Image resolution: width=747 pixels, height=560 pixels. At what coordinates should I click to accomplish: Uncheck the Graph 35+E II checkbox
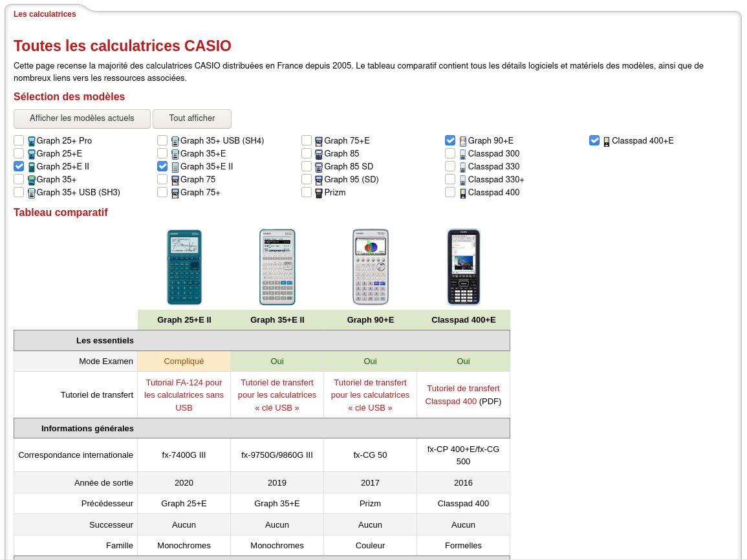(x=162, y=166)
